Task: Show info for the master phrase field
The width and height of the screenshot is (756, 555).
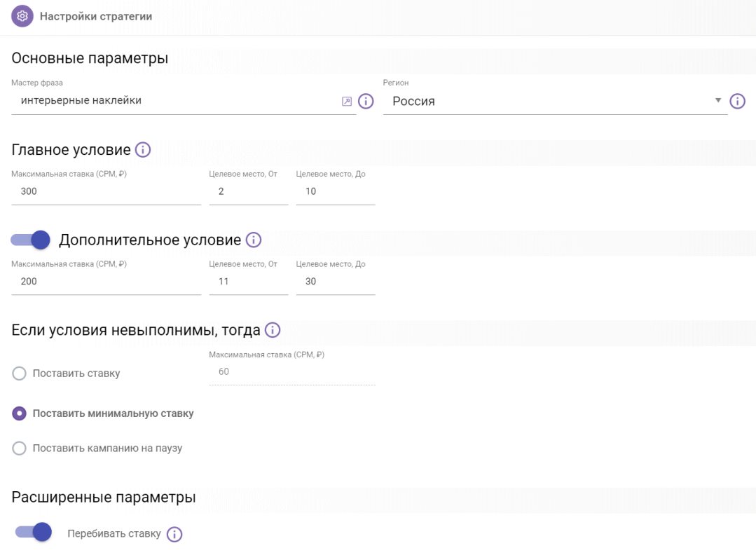Action: pyautogui.click(x=366, y=102)
